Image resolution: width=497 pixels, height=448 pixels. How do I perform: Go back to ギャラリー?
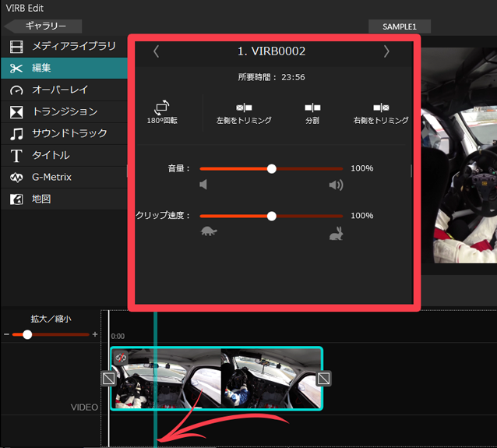pyautogui.click(x=44, y=26)
